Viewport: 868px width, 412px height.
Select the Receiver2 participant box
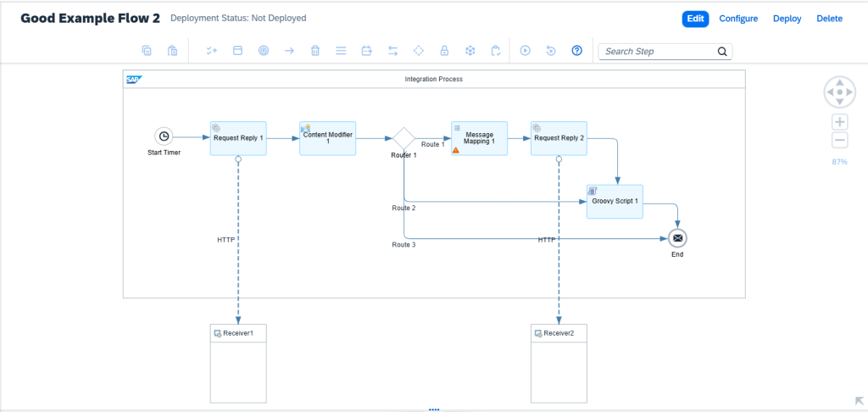pos(559,364)
